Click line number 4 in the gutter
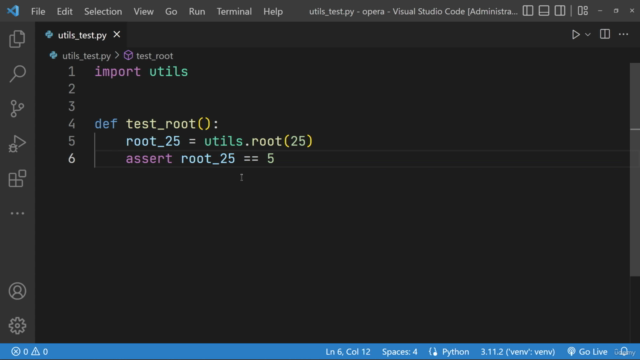640x360 pixels. click(71, 124)
